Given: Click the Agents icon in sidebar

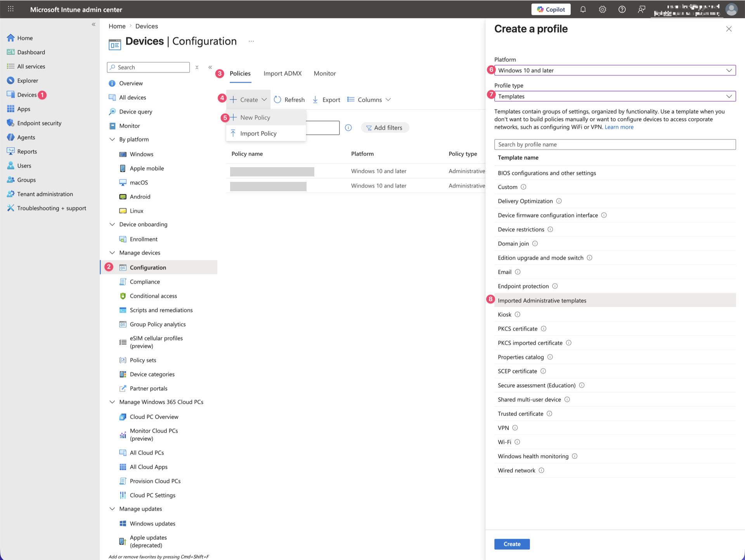Looking at the screenshot, I should coord(10,137).
